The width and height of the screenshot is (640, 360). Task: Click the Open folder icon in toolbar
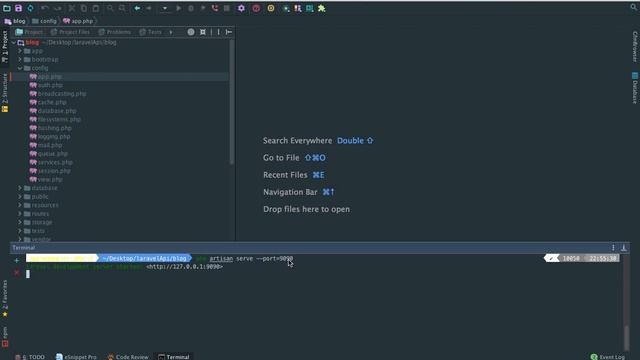click(x=7, y=8)
